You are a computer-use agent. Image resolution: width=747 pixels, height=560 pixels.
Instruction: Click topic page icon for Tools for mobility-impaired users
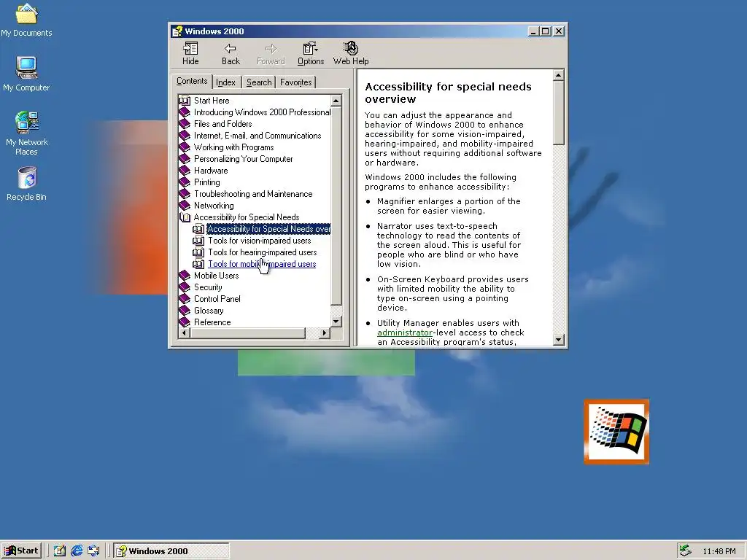point(198,264)
